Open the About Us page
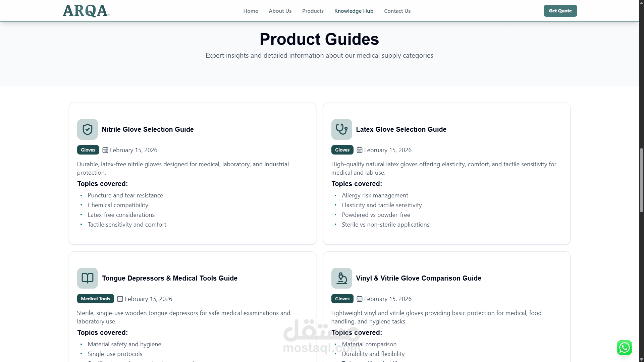Screen dimensions: 644x362 280,11
